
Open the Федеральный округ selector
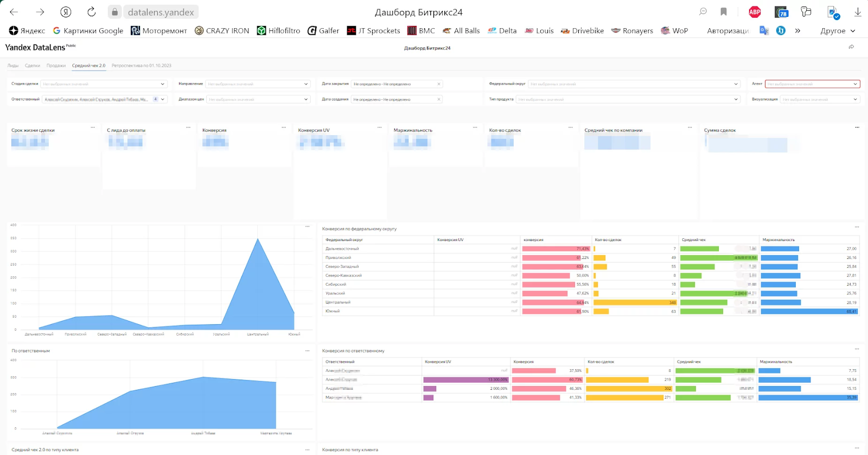pos(634,84)
